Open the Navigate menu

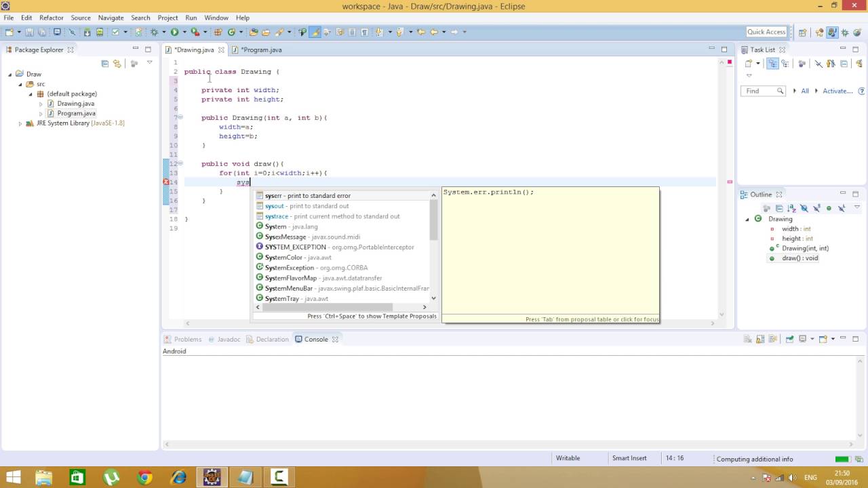click(111, 18)
